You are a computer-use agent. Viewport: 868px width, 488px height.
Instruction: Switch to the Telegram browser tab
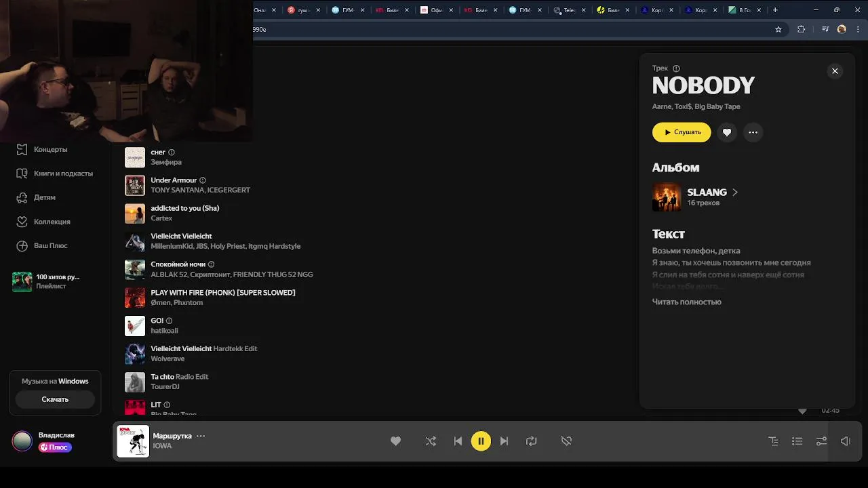pyautogui.click(x=568, y=10)
